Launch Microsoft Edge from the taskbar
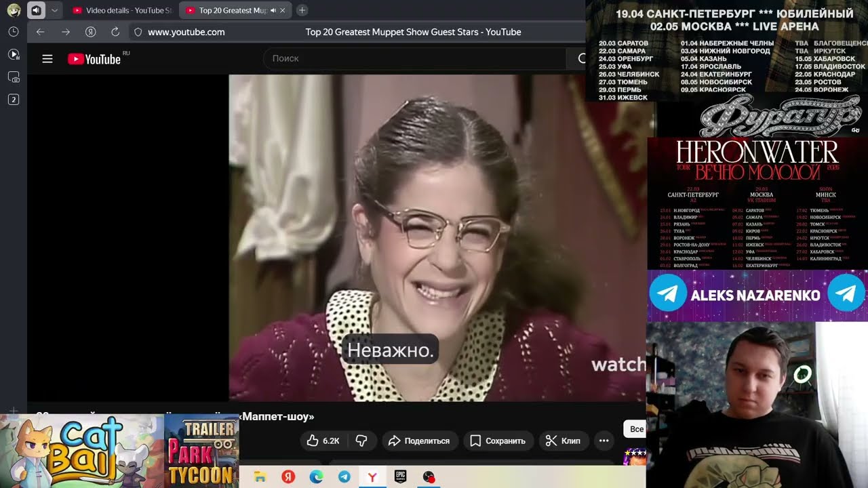 (316, 477)
